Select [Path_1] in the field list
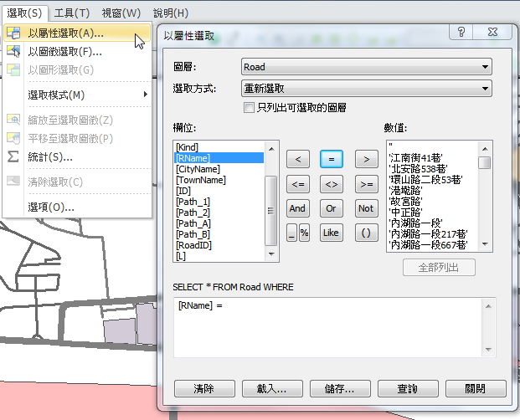Screen dimensions: 520x420 point(219,202)
